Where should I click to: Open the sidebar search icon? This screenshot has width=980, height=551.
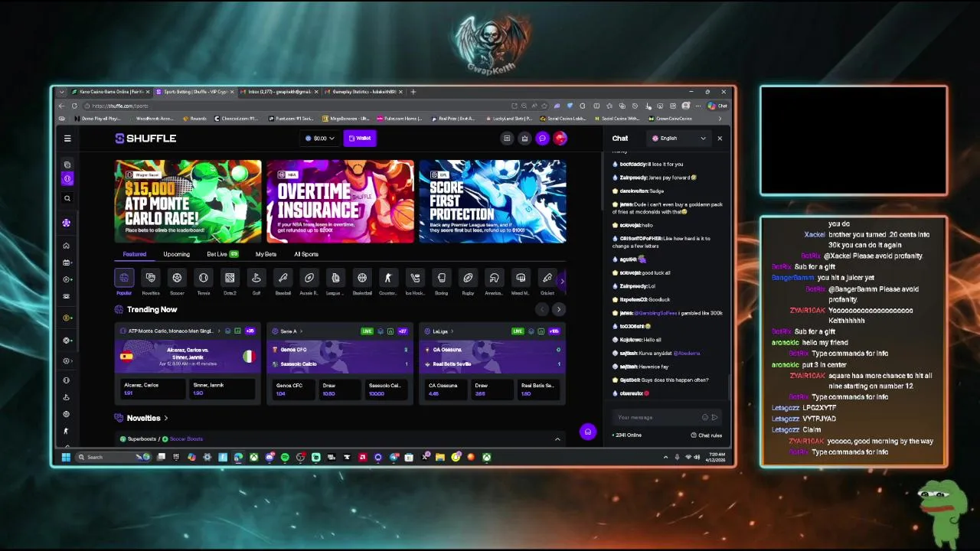click(x=67, y=198)
